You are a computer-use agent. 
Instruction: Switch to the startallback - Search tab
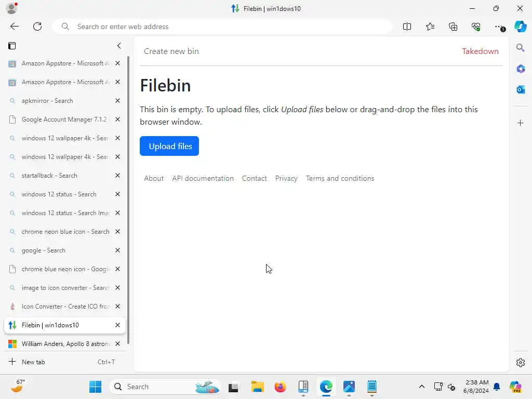[x=64, y=176]
